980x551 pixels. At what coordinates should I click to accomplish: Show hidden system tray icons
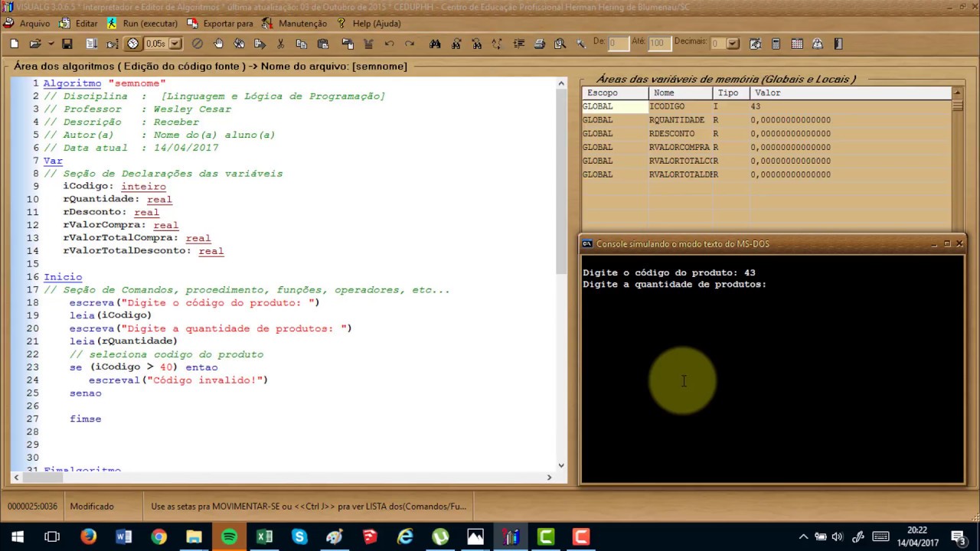(x=803, y=536)
